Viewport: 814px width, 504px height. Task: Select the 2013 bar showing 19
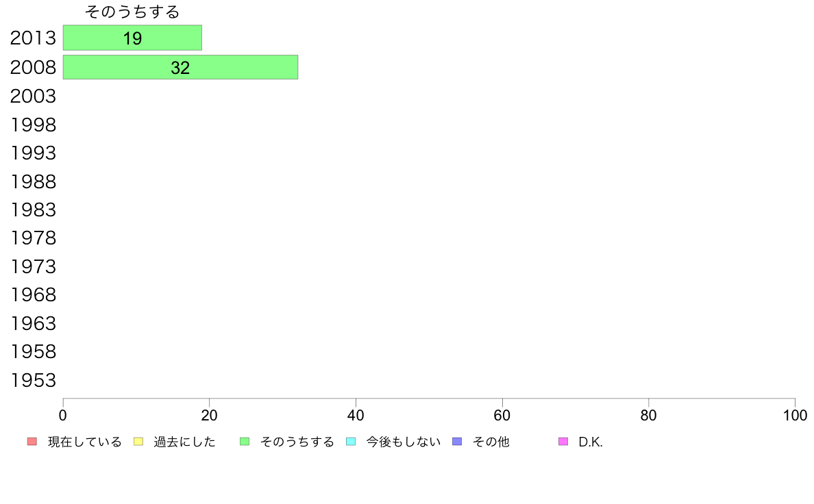click(132, 38)
